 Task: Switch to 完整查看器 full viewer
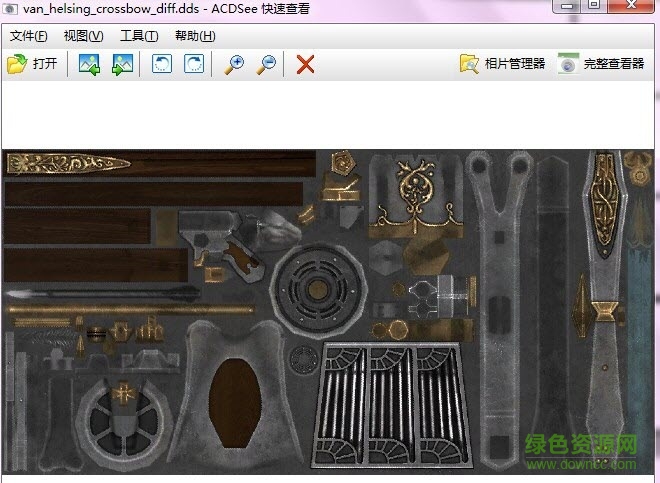click(601, 64)
